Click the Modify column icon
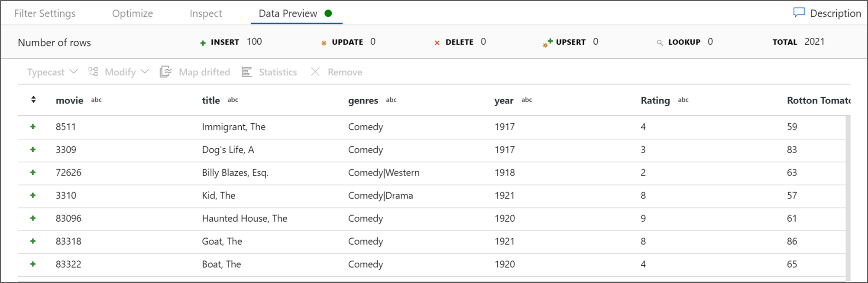The height and width of the screenshot is (283, 868). click(93, 72)
